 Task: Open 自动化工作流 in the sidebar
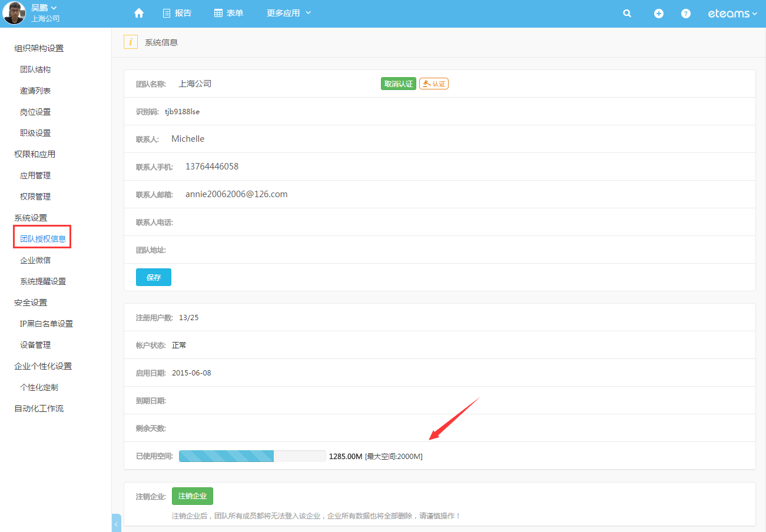click(x=39, y=408)
